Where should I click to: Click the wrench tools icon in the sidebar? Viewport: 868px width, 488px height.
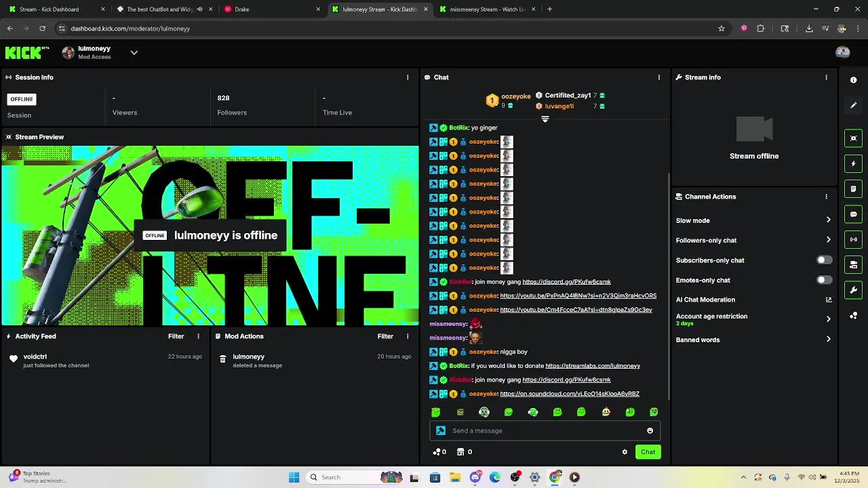coord(853,290)
